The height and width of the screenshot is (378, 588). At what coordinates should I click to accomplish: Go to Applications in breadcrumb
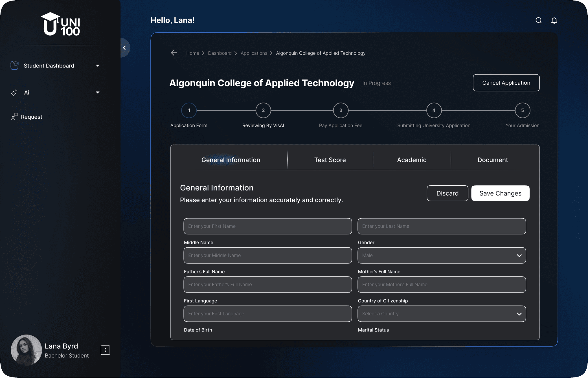tap(254, 53)
